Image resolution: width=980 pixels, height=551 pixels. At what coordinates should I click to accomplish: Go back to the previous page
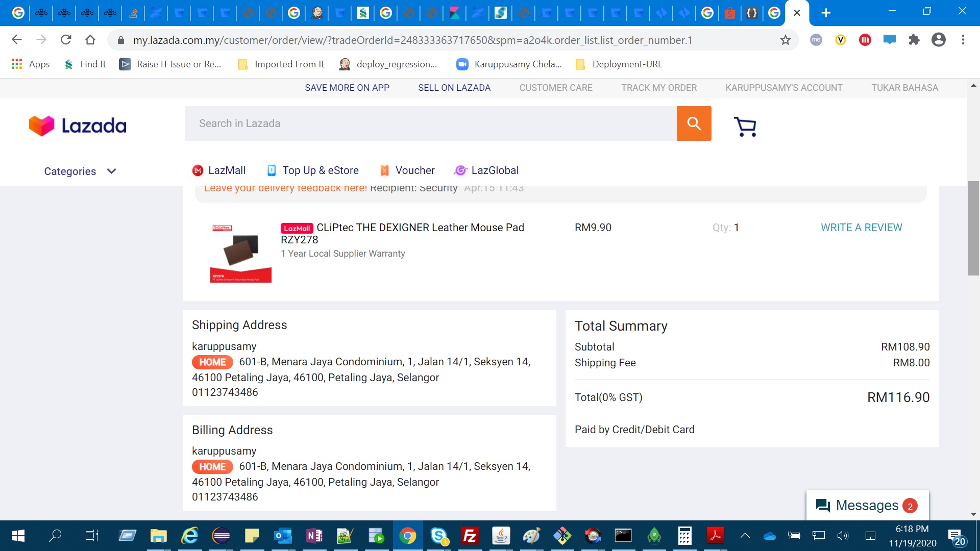coord(17,40)
